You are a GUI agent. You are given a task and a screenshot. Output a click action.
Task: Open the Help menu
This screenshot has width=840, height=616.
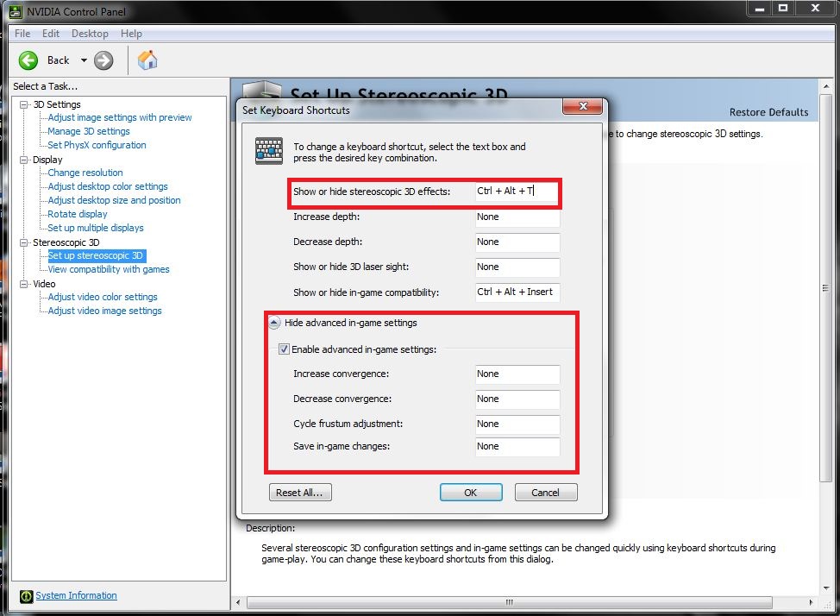coord(131,34)
